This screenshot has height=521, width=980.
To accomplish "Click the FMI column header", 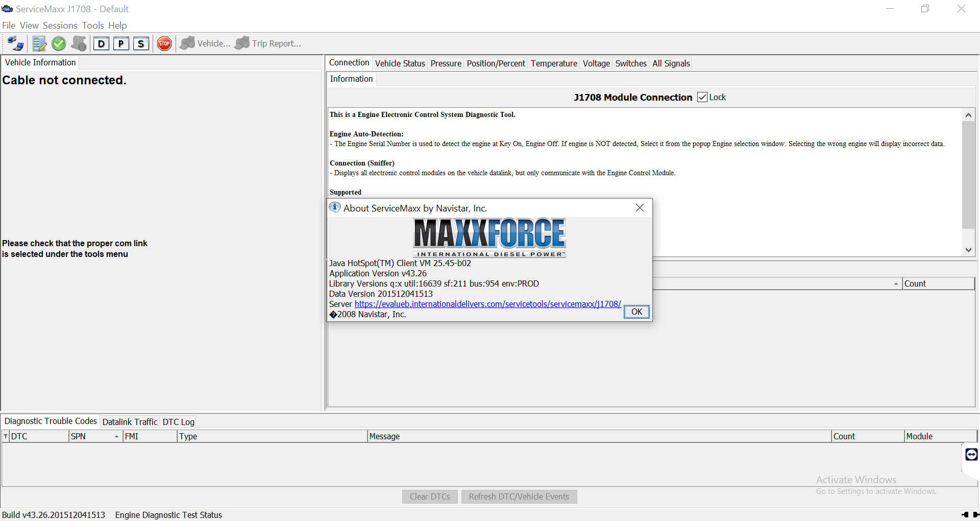I will [x=150, y=436].
